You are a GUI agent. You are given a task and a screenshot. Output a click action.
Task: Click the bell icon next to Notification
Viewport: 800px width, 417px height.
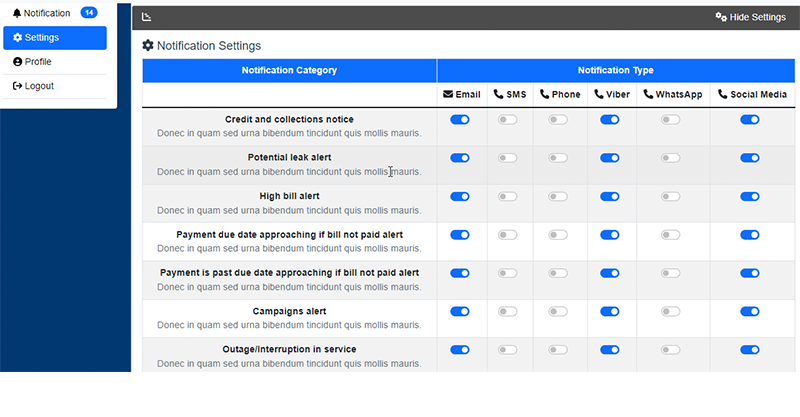click(x=17, y=13)
